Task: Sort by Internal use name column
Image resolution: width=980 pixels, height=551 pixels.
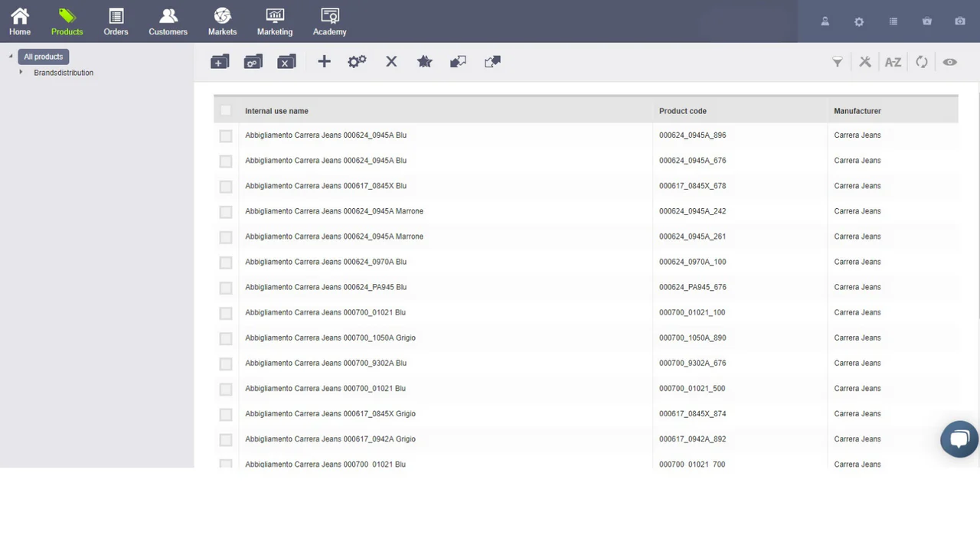Action: (276, 111)
